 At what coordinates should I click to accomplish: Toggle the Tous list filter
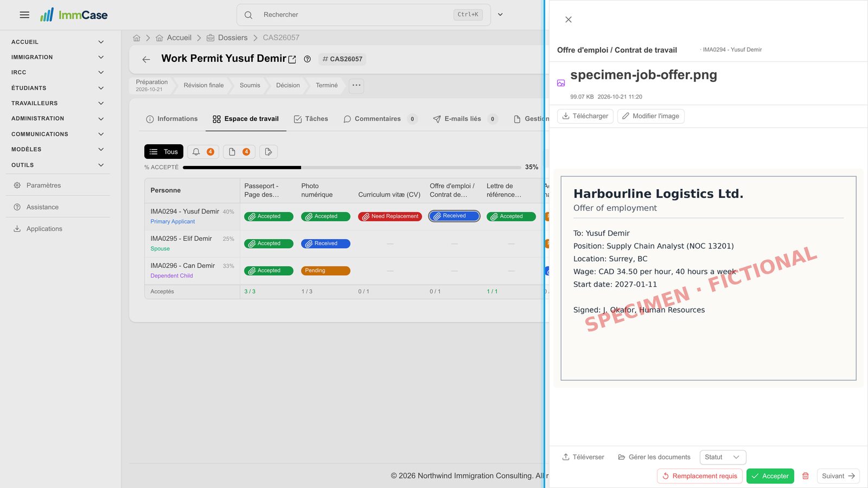pos(164,152)
